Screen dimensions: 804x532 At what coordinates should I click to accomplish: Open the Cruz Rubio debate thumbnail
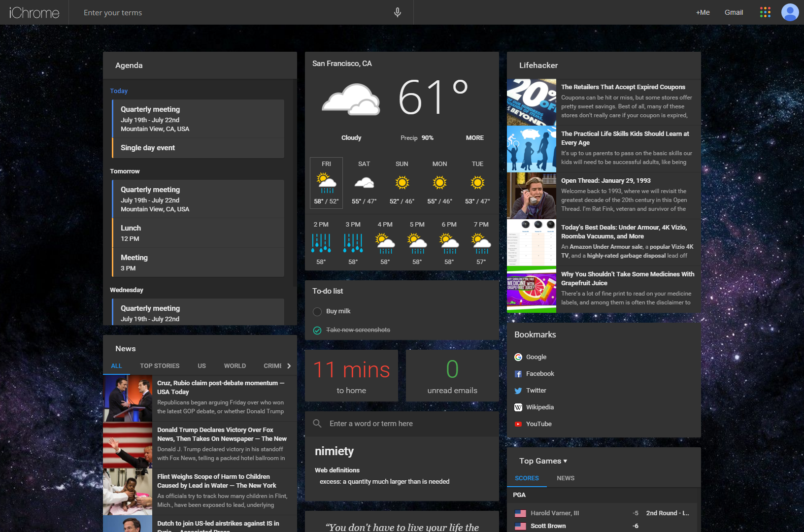click(128, 398)
